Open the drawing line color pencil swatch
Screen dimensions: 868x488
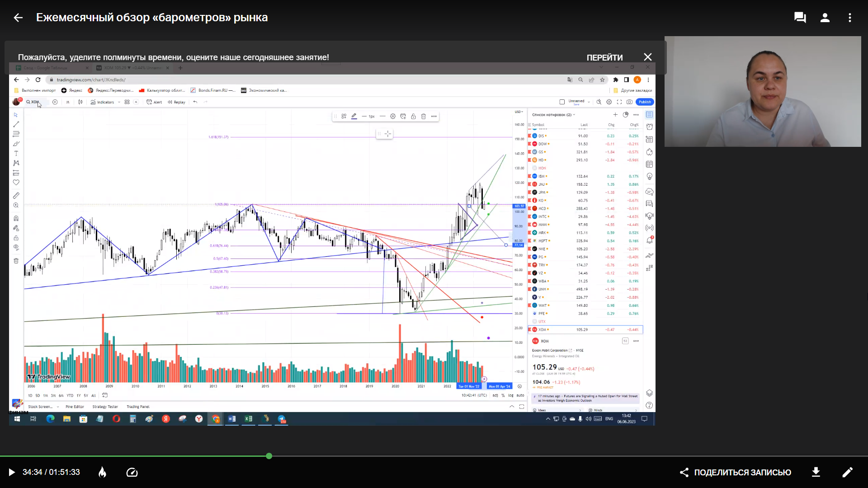pos(354,117)
